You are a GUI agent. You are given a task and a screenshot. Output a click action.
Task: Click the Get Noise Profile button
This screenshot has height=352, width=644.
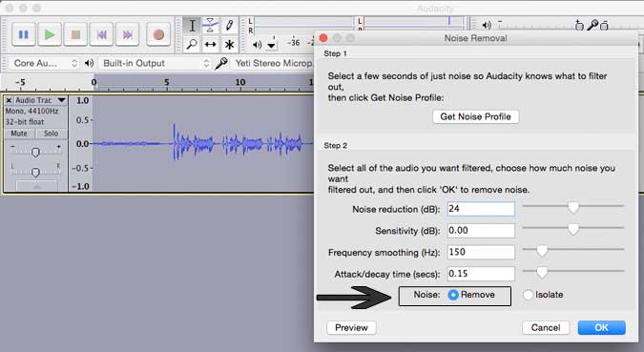[476, 116]
